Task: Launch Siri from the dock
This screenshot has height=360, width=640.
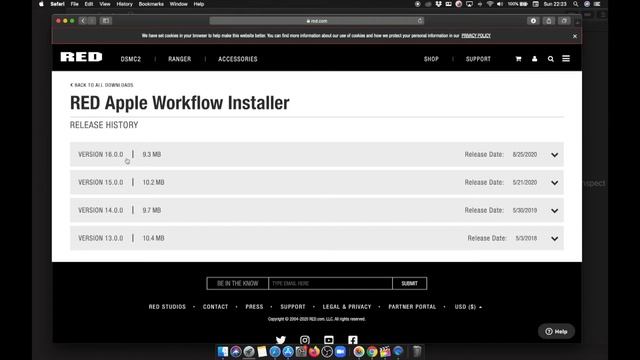Action: click(236, 351)
